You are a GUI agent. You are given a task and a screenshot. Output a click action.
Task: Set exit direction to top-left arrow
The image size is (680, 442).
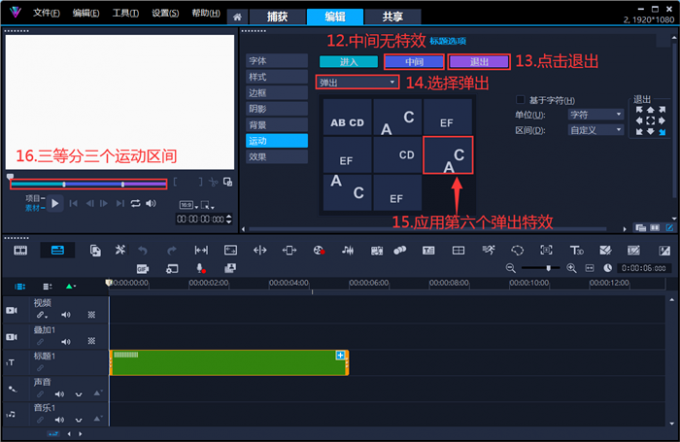coord(639,110)
